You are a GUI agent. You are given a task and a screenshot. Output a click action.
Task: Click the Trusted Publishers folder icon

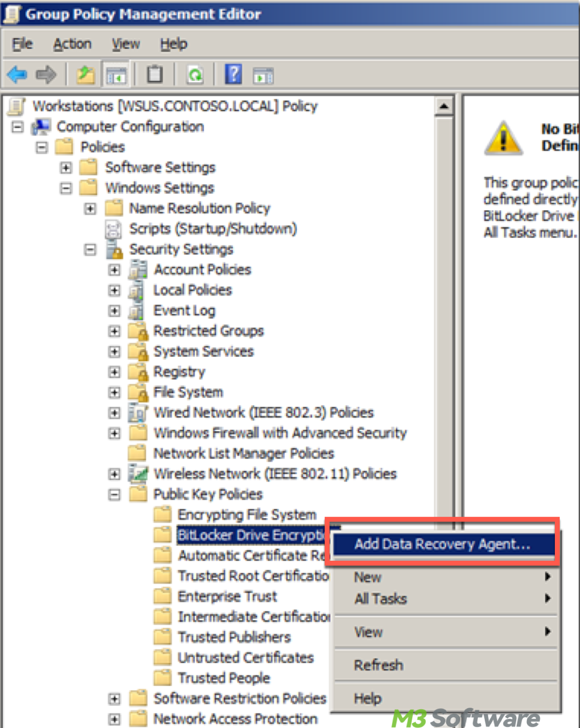click(162, 637)
